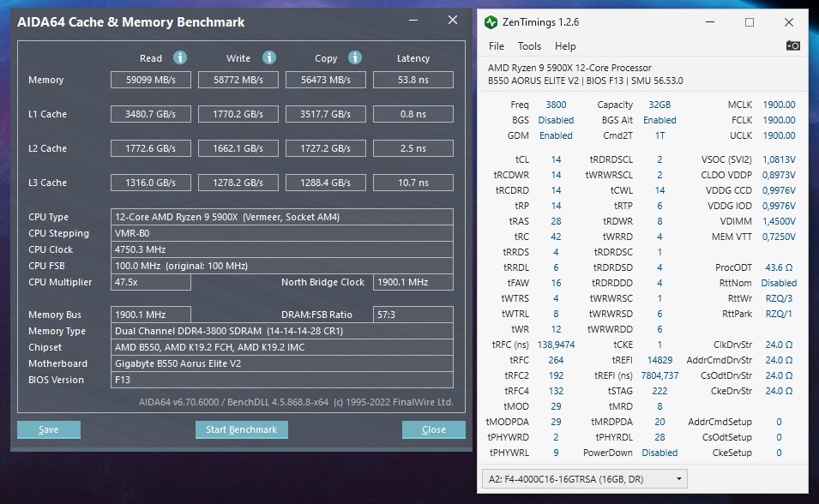Click CPU Multiplier value 47.5x

(151, 282)
